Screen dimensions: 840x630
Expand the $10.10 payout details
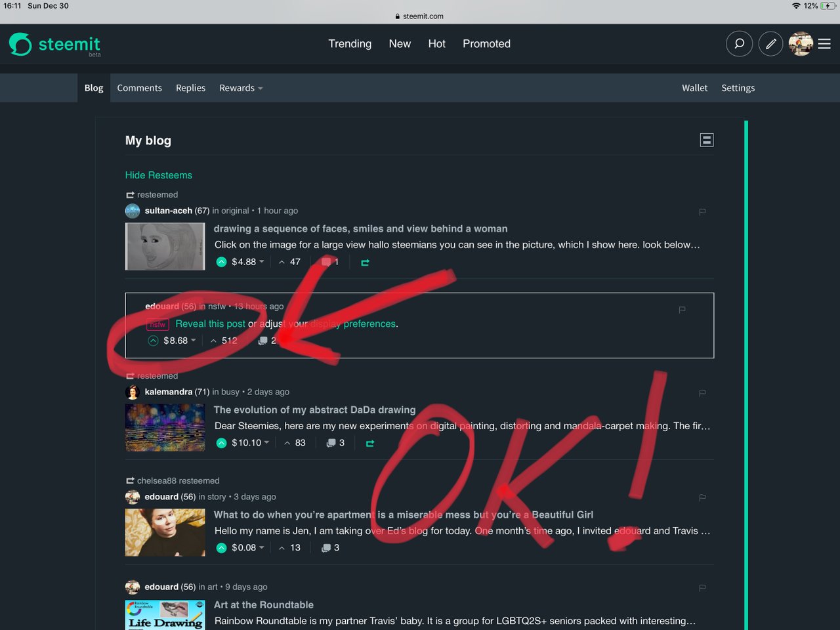[251, 443]
